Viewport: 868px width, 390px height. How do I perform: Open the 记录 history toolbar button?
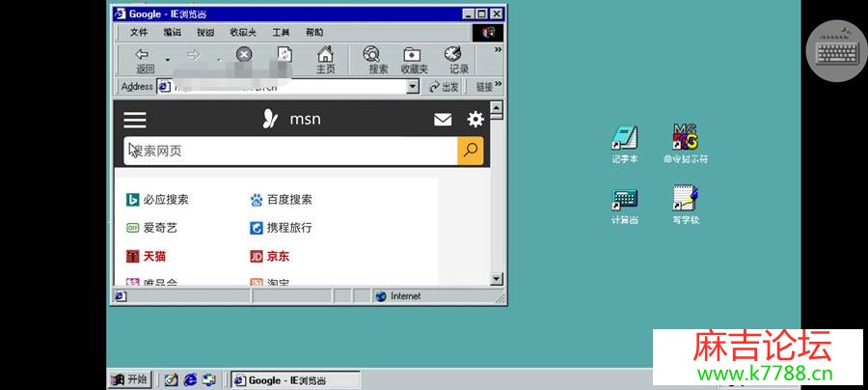click(x=458, y=61)
